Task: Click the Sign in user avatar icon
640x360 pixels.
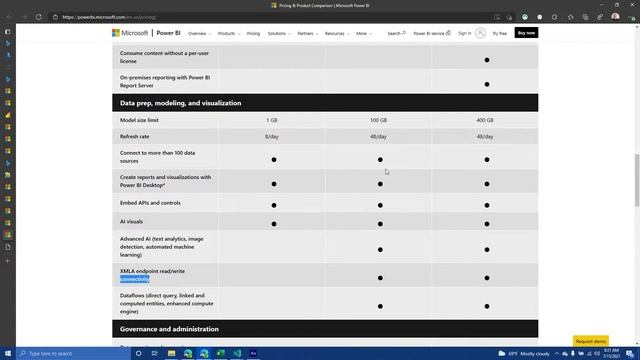Action: (480, 33)
